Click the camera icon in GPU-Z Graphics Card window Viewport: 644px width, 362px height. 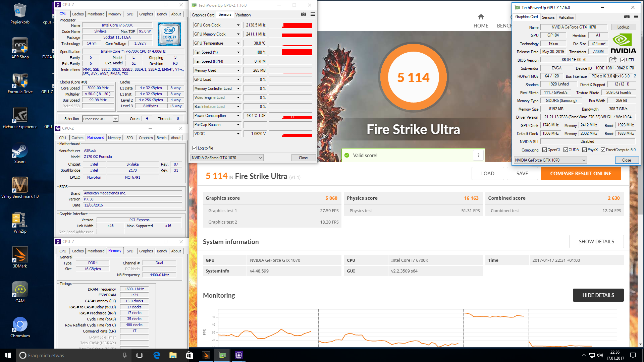point(627,17)
